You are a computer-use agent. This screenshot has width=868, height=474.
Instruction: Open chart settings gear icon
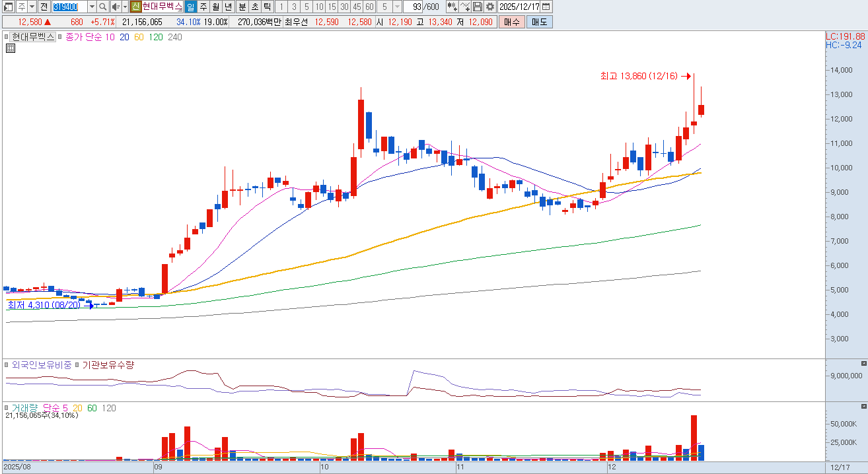(x=489, y=7)
